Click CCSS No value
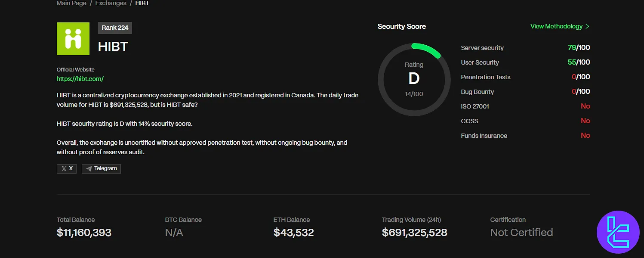 pos(585,121)
